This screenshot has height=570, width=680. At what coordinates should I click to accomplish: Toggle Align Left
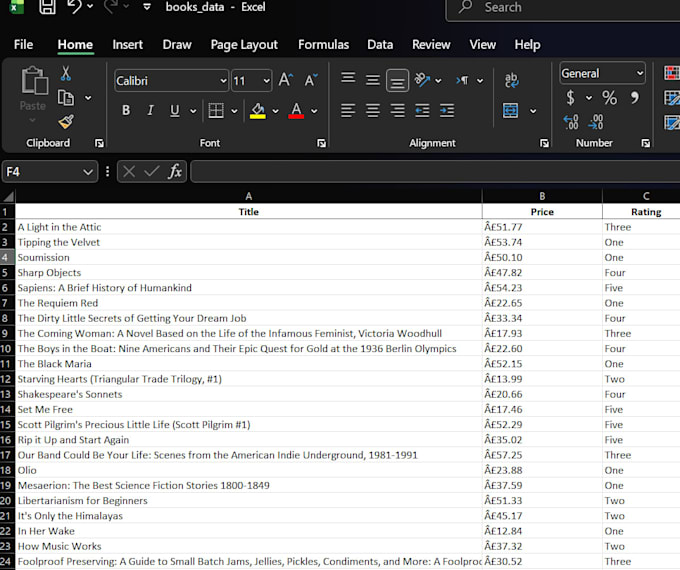348,111
